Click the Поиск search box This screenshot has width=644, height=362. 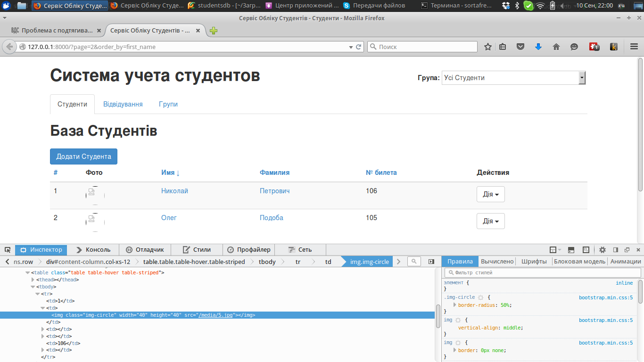pos(422,47)
